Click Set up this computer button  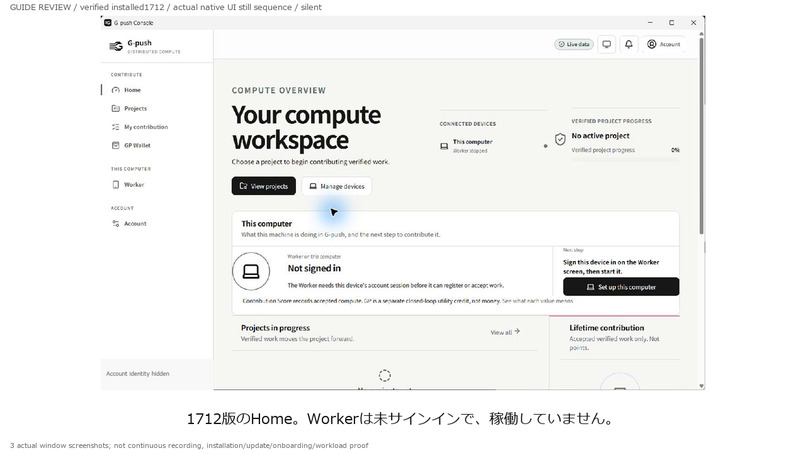(621, 287)
